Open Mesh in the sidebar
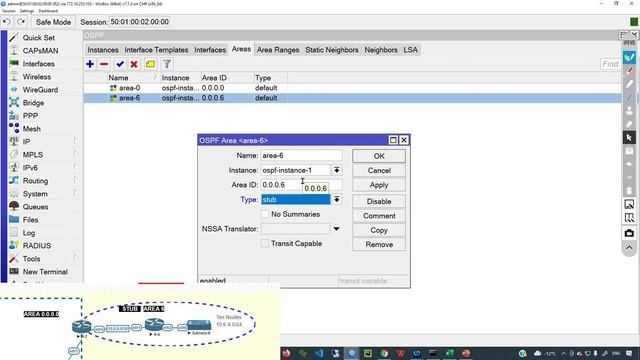The height and width of the screenshot is (360, 640). pos(31,129)
